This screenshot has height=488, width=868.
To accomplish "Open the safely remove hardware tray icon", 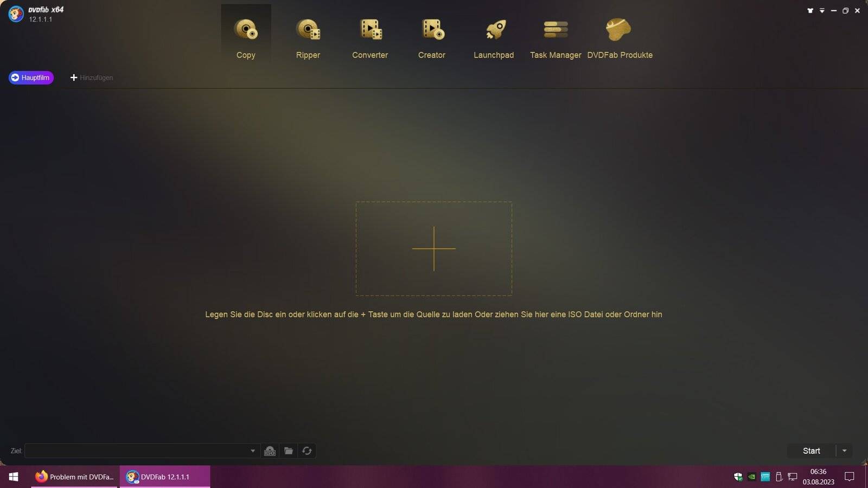I will pyautogui.click(x=778, y=477).
